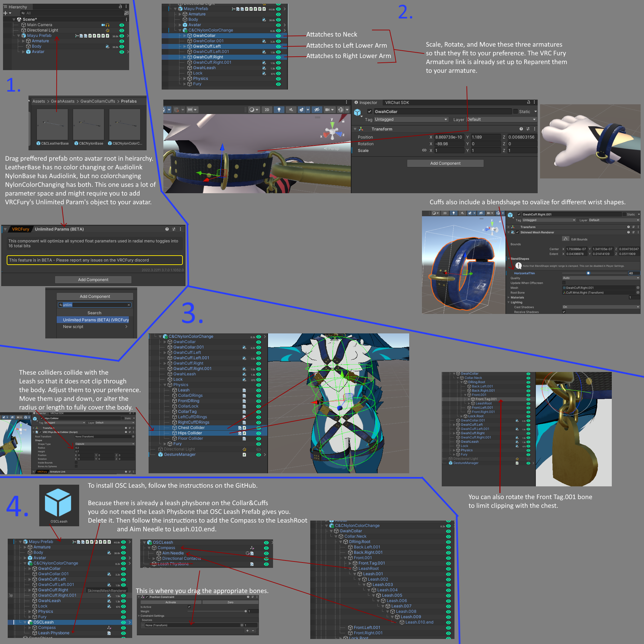Open the Gizmos globe icon menu
Screen dimensions: 644x644
[x=341, y=110]
